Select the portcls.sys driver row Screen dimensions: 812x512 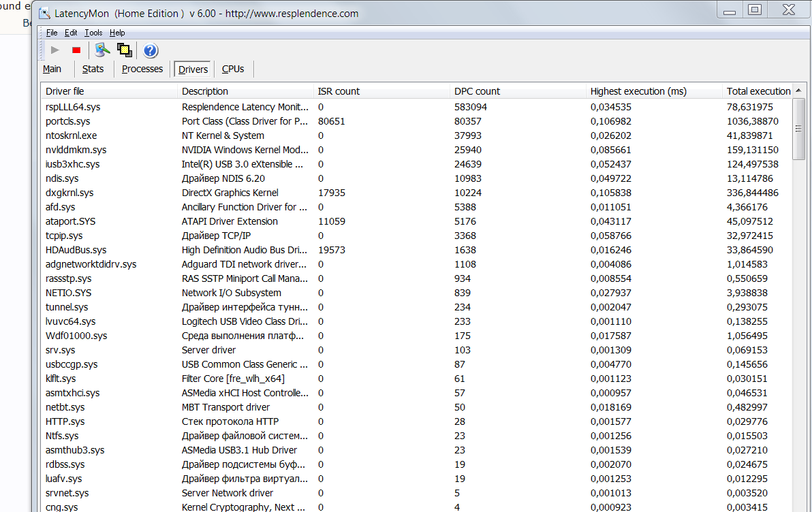point(417,121)
